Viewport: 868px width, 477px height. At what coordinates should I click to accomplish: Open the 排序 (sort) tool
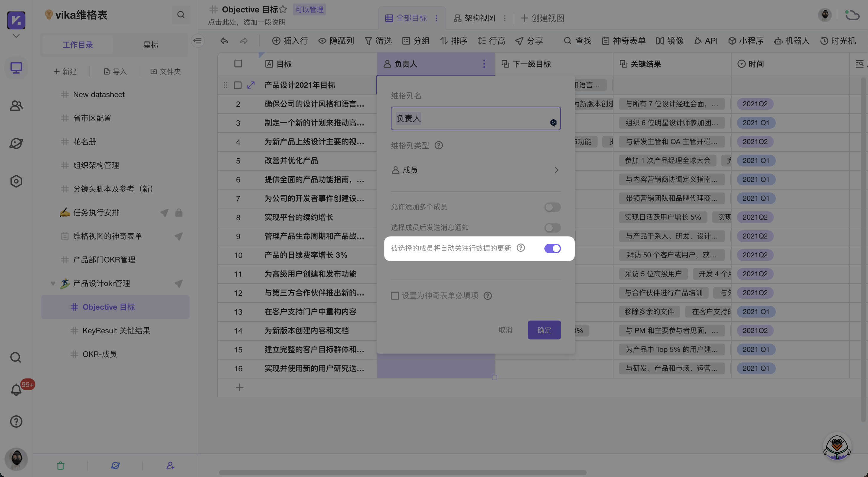(x=453, y=41)
